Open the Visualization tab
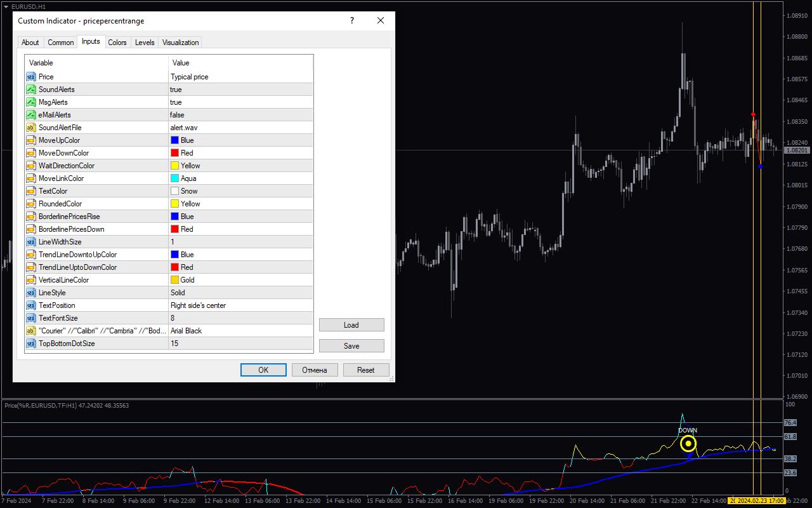The height and width of the screenshot is (508, 812). 181,43
